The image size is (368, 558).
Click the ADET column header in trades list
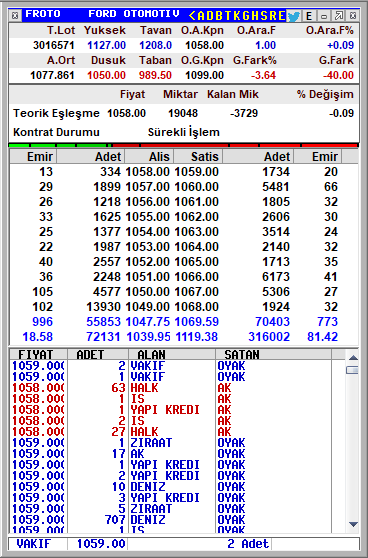click(98, 354)
